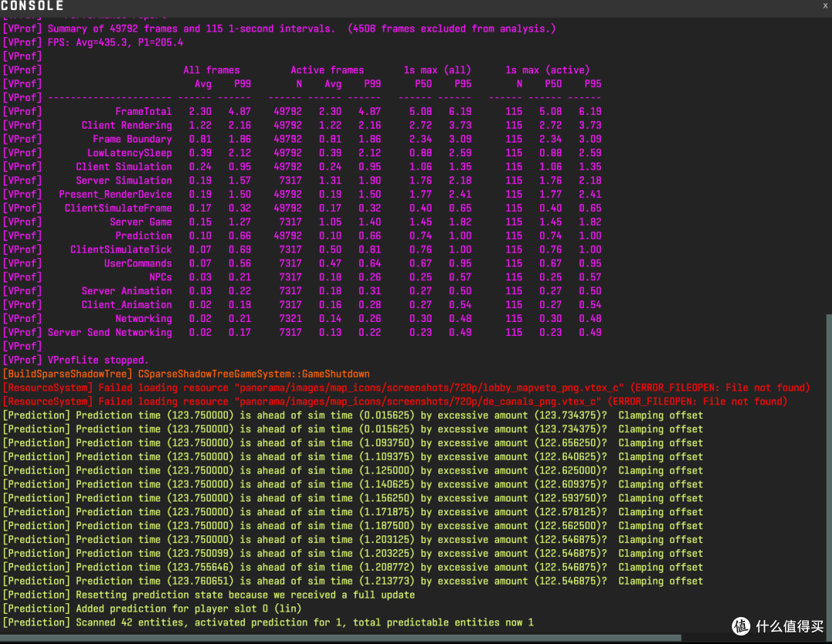Click the 'LowLatencySleep' row label

(x=129, y=153)
